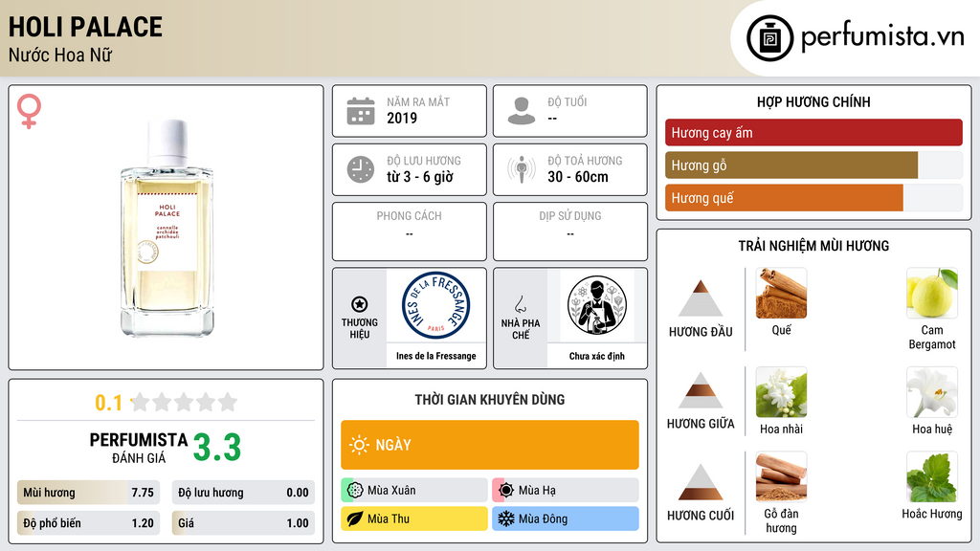Click the từ 3 - 6 giờ longevity value
Viewport: 980px width, 551px height.
pos(420,177)
